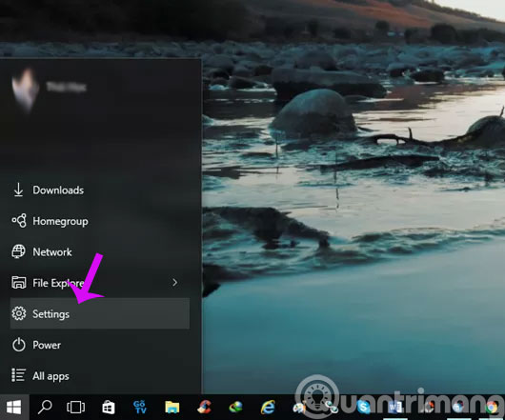Expand the File Explorer jump list chevron
The height and width of the screenshot is (420, 505).
(175, 283)
